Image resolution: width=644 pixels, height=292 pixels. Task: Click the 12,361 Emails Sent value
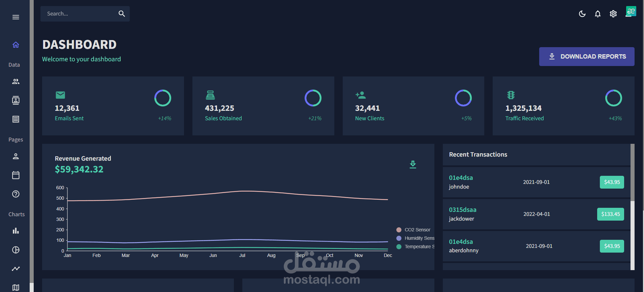pyautogui.click(x=67, y=108)
